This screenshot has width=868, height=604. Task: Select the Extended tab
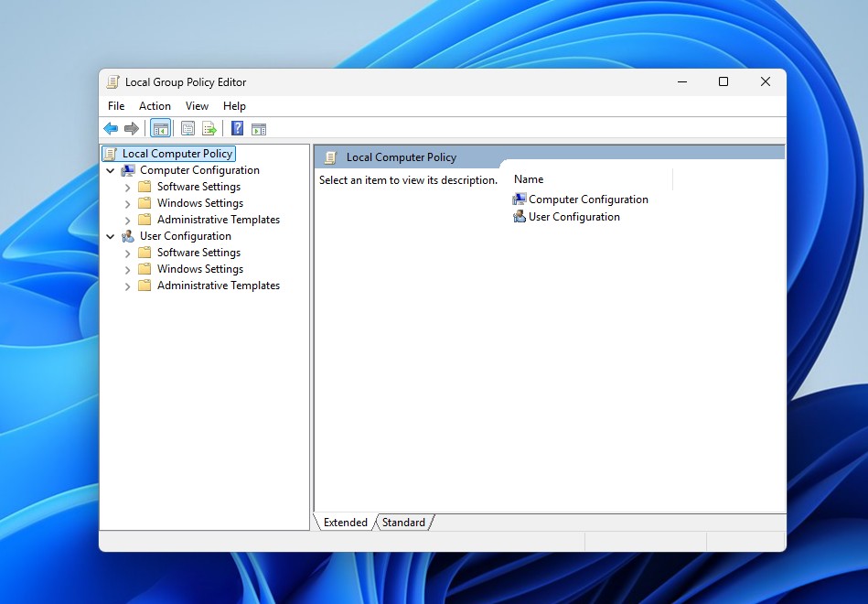pyautogui.click(x=345, y=523)
